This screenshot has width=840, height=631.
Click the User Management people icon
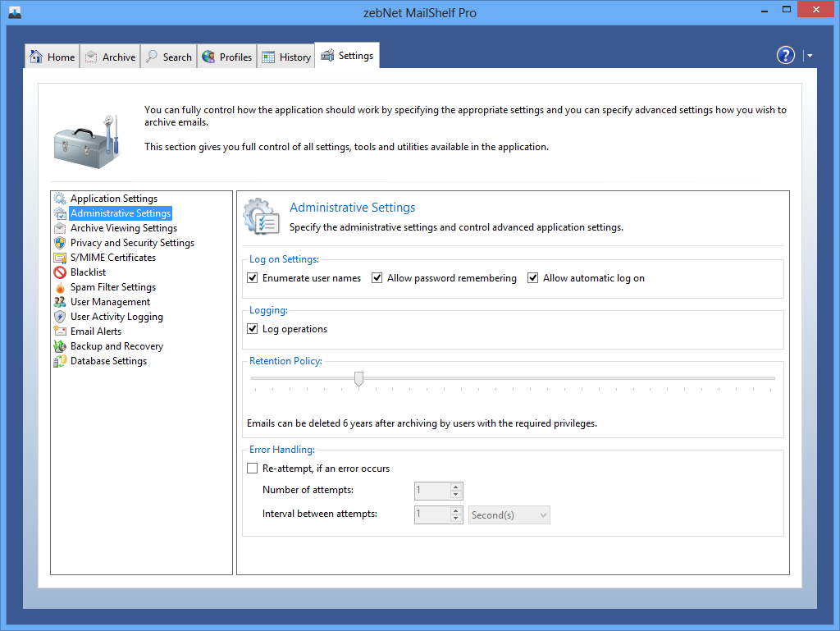pyautogui.click(x=60, y=302)
